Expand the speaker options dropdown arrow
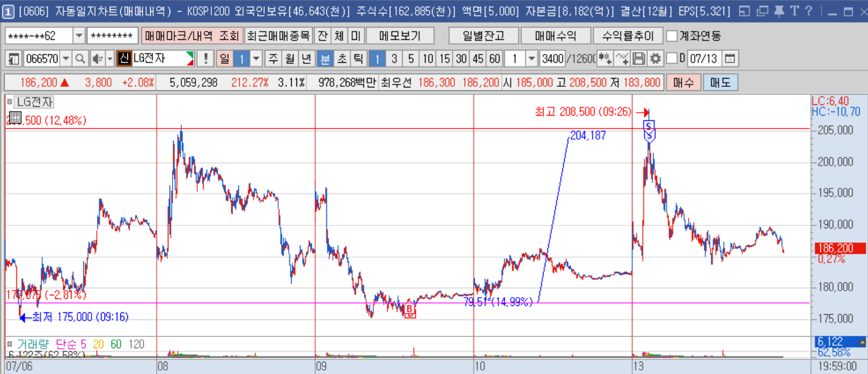 coord(110,59)
